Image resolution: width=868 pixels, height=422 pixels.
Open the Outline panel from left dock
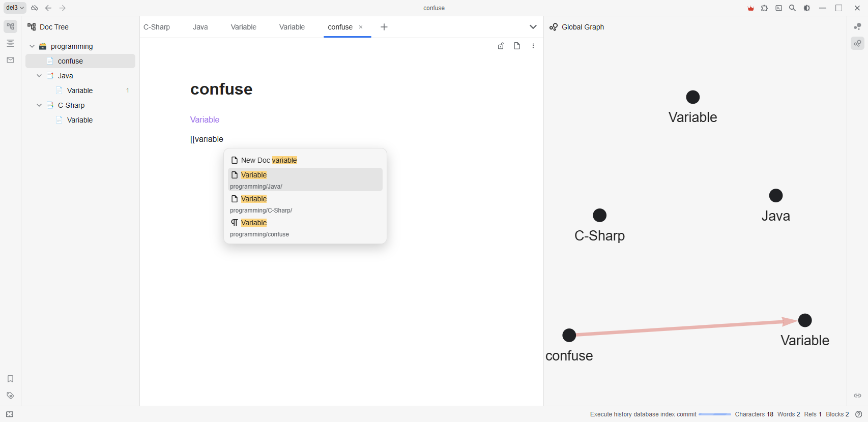[x=10, y=43]
